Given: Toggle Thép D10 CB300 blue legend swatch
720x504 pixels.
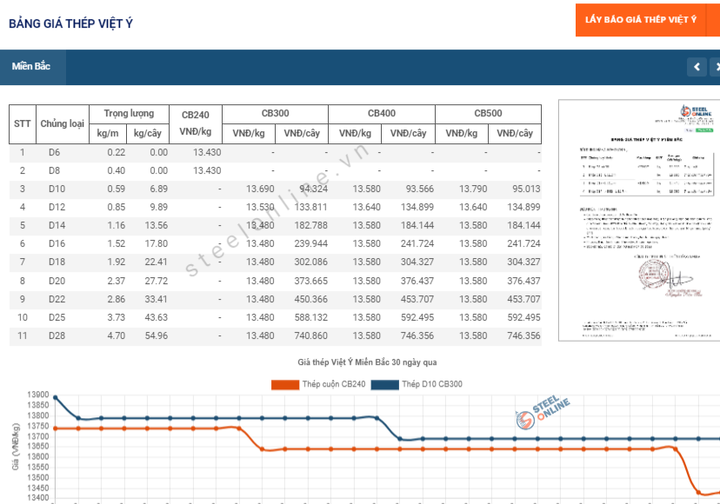Looking at the screenshot, I should coord(384,385).
